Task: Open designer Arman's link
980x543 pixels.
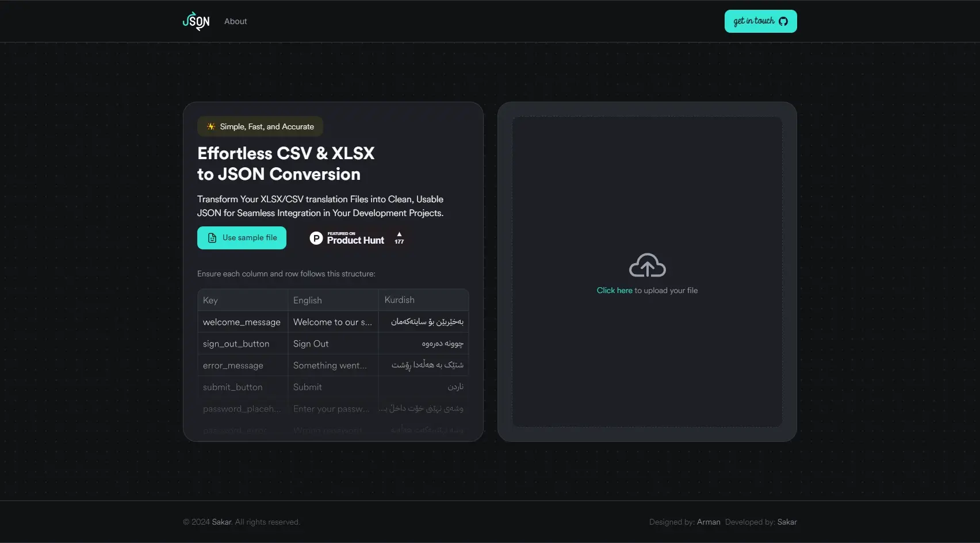Action: click(709, 522)
